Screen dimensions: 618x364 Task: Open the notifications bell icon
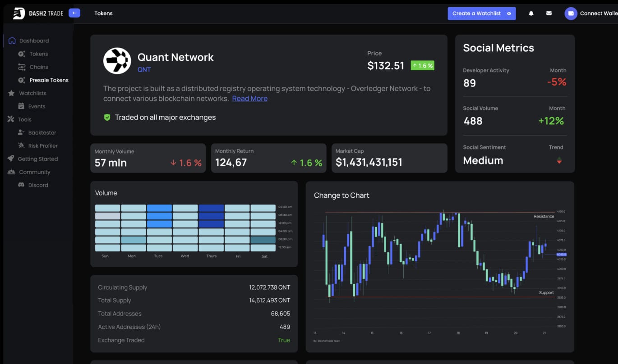pyautogui.click(x=531, y=13)
